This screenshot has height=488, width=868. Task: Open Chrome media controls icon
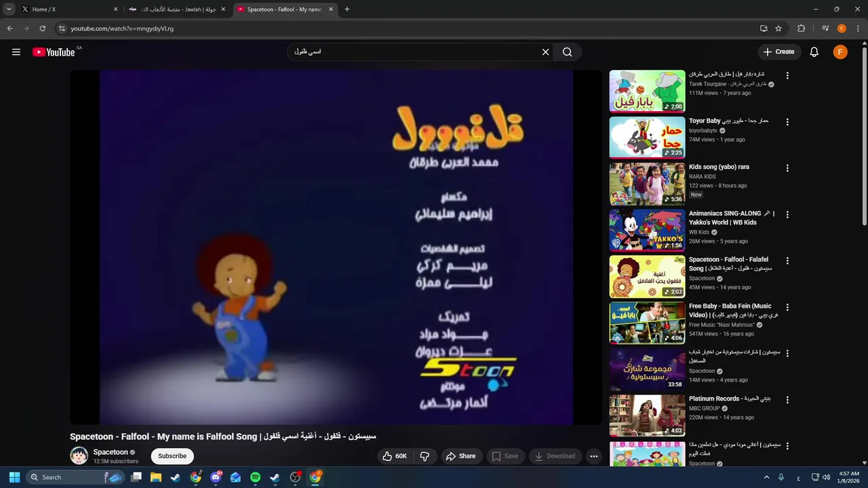pyautogui.click(x=825, y=28)
